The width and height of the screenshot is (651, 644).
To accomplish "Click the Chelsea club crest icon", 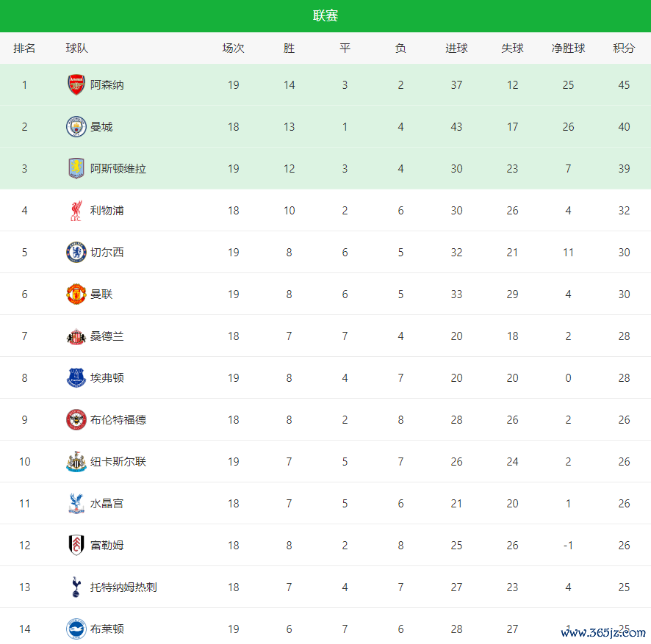I will pos(76,253).
